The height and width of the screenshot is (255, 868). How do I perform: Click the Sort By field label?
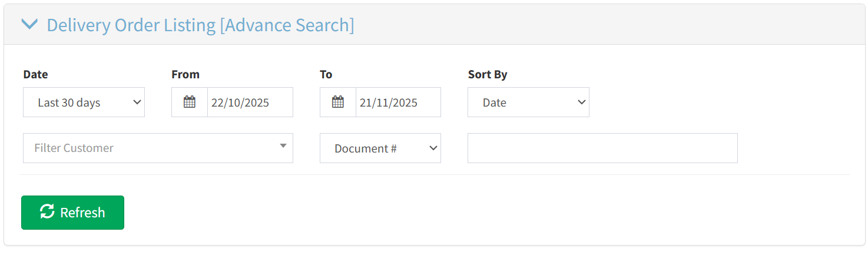(x=488, y=75)
